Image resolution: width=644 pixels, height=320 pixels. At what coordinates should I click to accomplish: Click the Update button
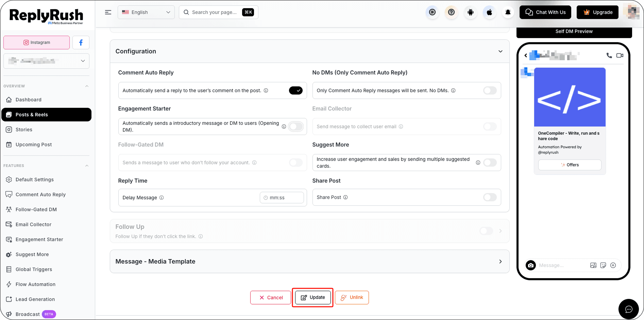[x=313, y=297]
